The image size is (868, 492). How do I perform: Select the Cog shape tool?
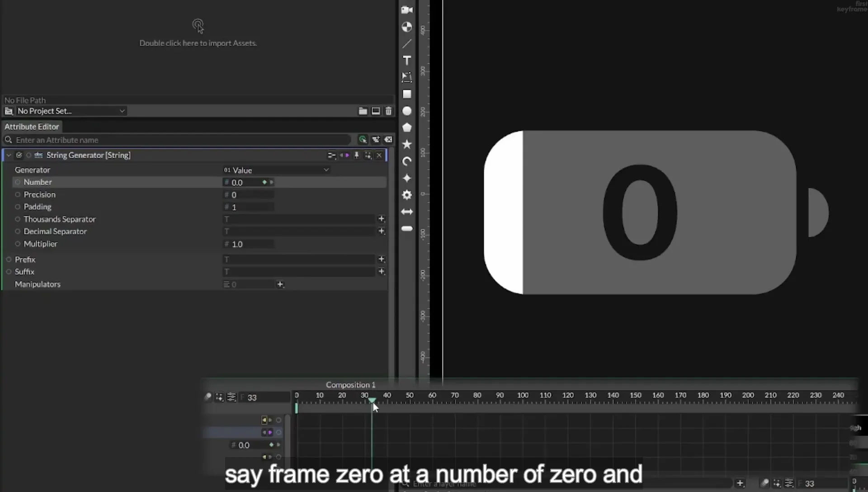click(407, 195)
